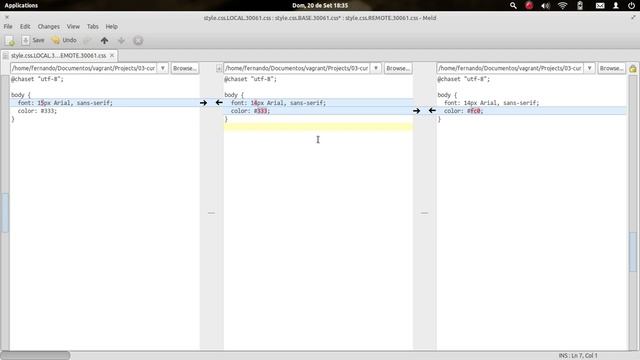This screenshot has width=640, height=360.
Task: Open the middle pane file path dropdown
Action: pyautogui.click(x=376, y=68)
